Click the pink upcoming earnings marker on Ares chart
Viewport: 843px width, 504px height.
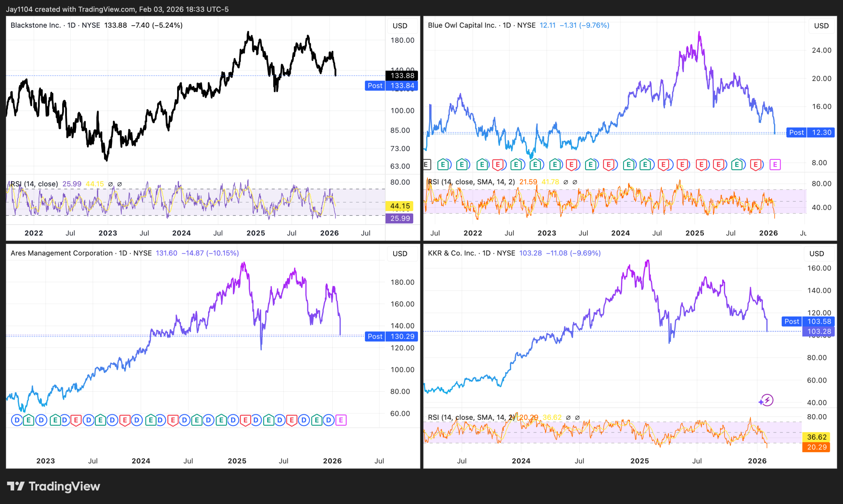pos(341,420)
